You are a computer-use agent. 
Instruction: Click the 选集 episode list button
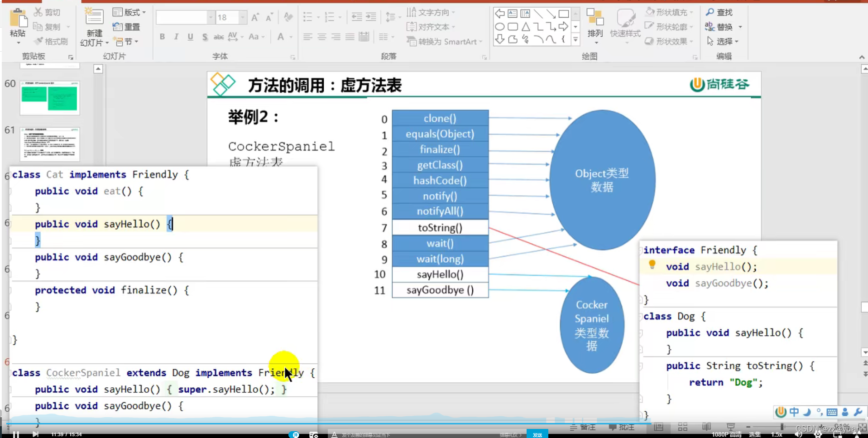click(755, 435)
